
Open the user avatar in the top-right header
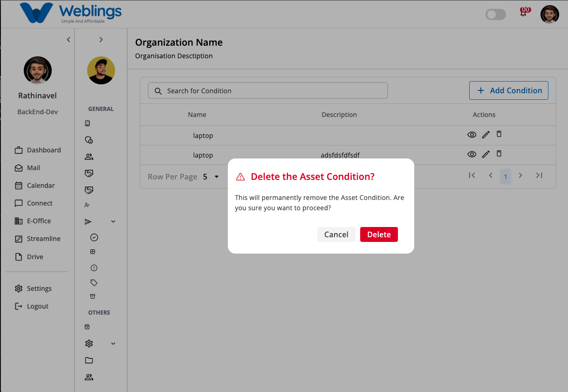550,14
